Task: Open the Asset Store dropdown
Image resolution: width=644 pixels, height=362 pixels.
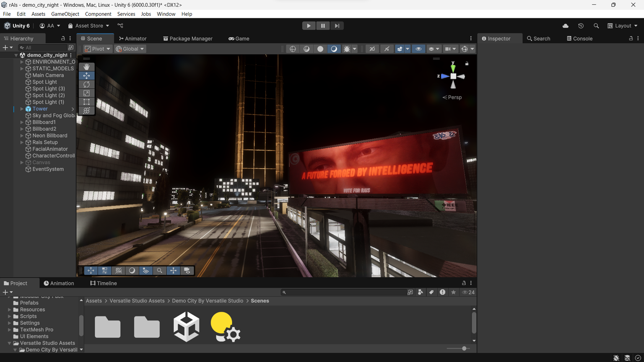Action: (x=88, y=26)
